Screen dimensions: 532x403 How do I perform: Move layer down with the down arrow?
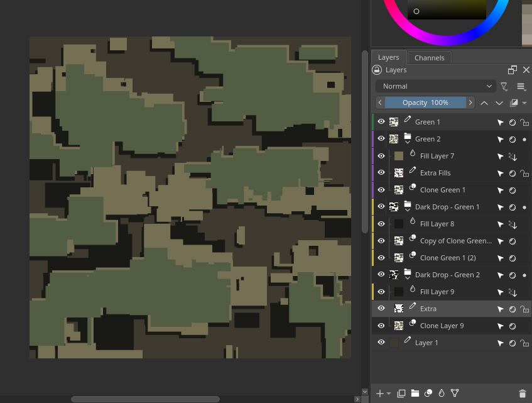click(x=499, y=102)
